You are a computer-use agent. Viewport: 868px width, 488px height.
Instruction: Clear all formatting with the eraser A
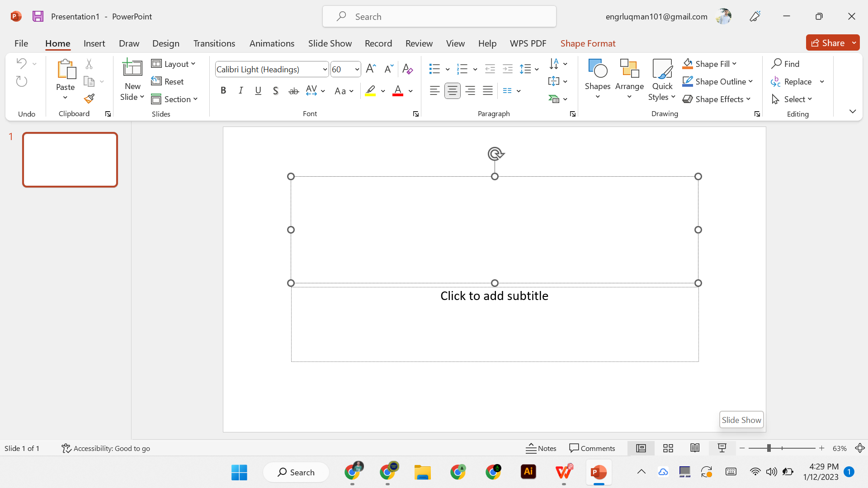click(x=407, y=69)
